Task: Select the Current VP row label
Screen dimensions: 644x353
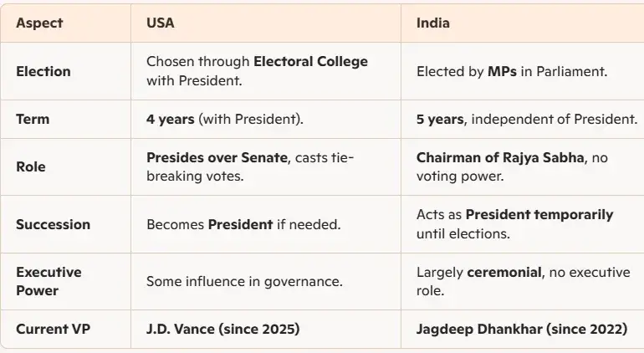Action: [x=53, y=330]
